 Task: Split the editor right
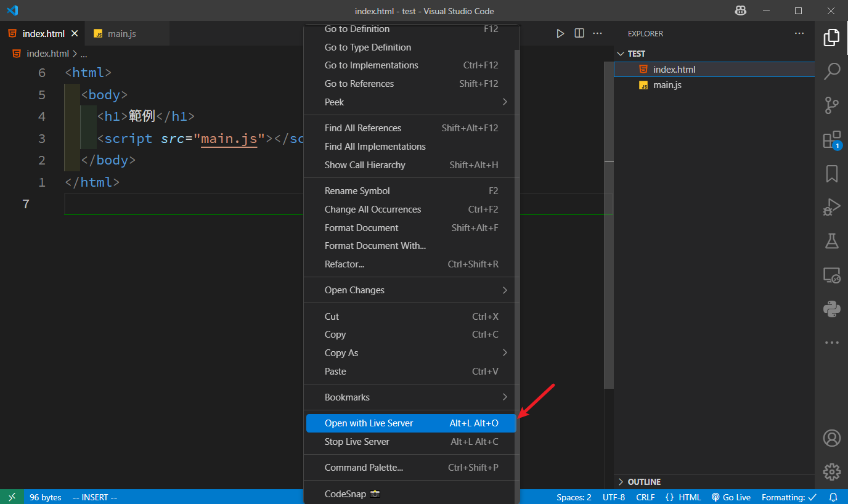coord(579,33)
